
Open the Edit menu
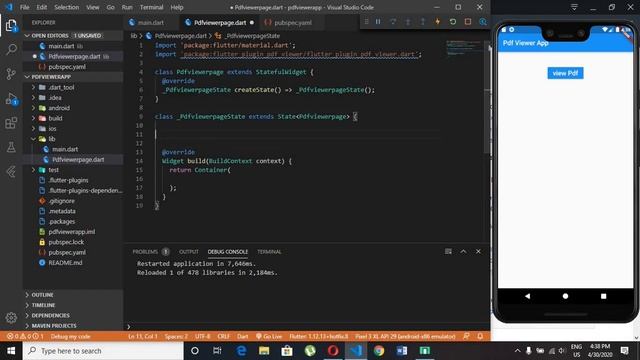coord(42,7)
